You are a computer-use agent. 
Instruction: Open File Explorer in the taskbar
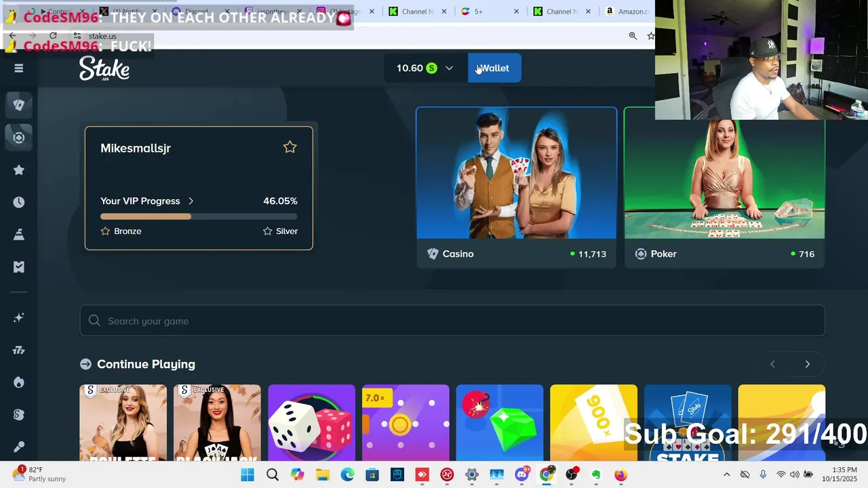pyautogui.click(x=322, y=474)
